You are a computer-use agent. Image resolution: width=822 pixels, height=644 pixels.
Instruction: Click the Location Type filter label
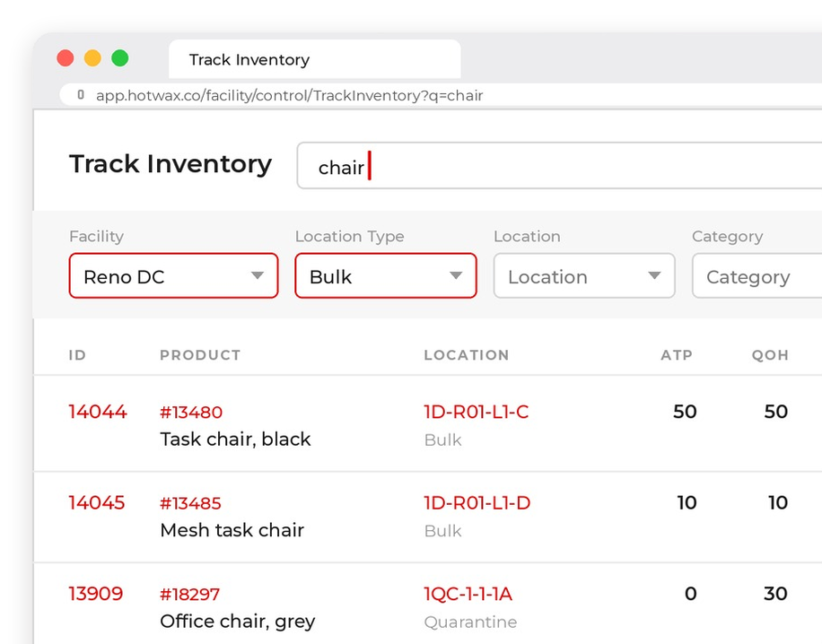350,236
